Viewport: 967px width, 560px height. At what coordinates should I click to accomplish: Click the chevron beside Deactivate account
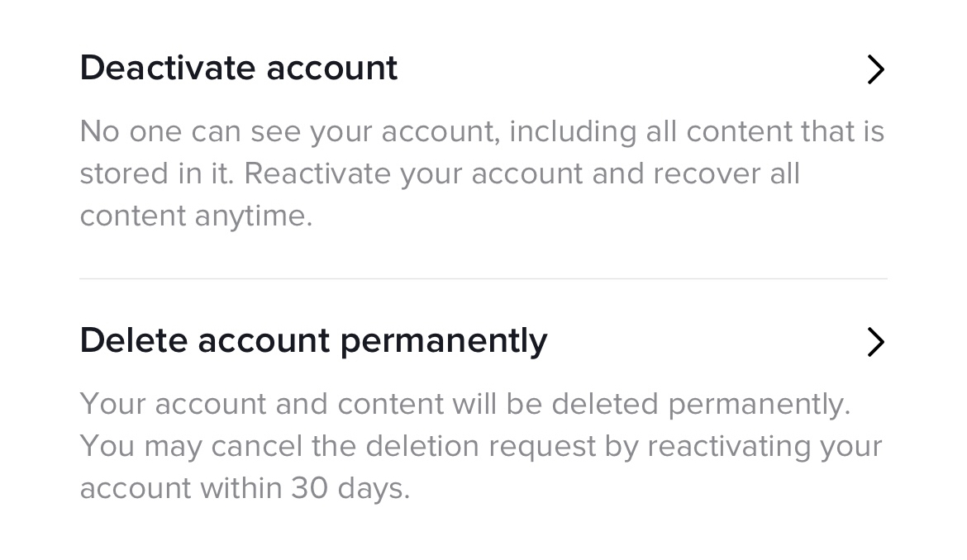point(875,69)
